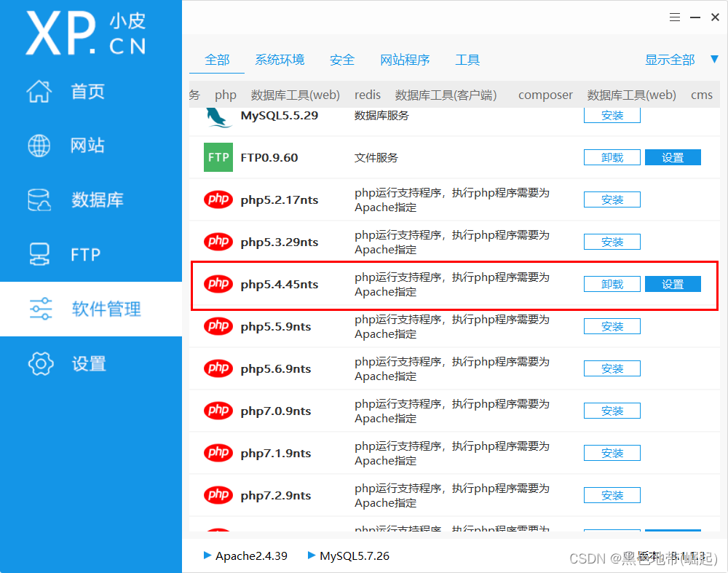The height and width of the screenshot is (573, 728).
Task: Filter by cms category
Action: [x=702, y=95]
